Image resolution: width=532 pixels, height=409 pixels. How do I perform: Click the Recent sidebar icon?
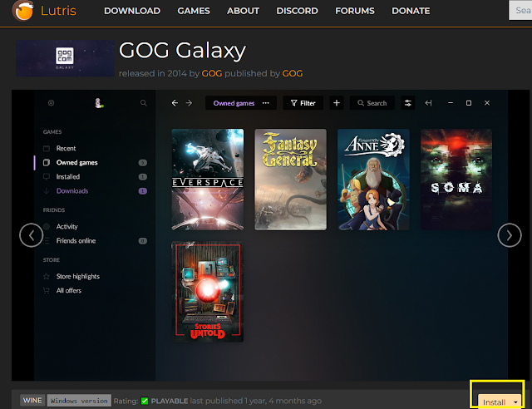(x=47, y=148)
